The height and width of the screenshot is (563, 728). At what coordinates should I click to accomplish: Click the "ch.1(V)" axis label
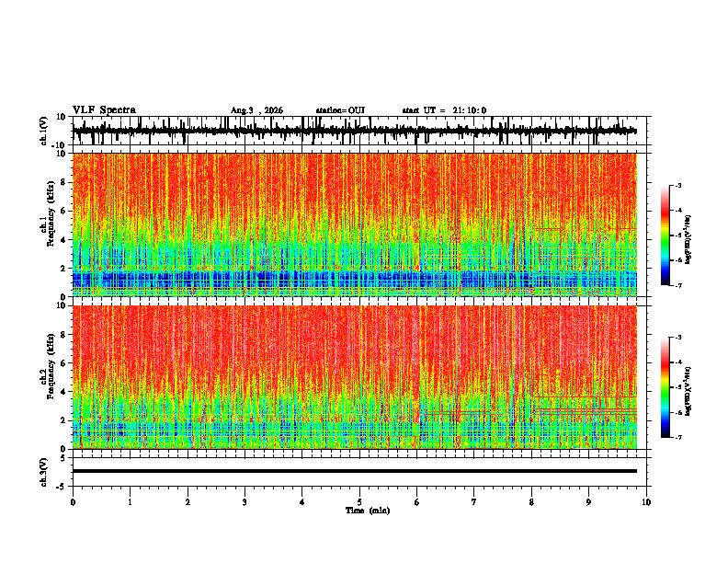click(44, 131)
